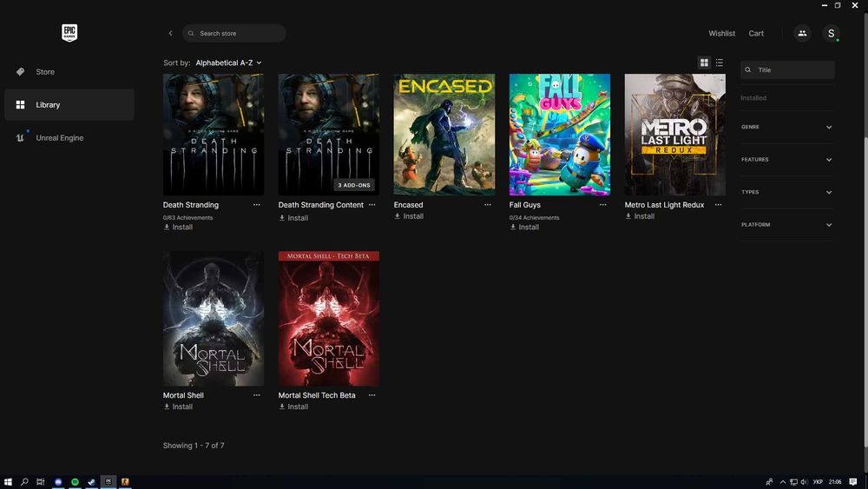Open the Cart

[756, 33]
